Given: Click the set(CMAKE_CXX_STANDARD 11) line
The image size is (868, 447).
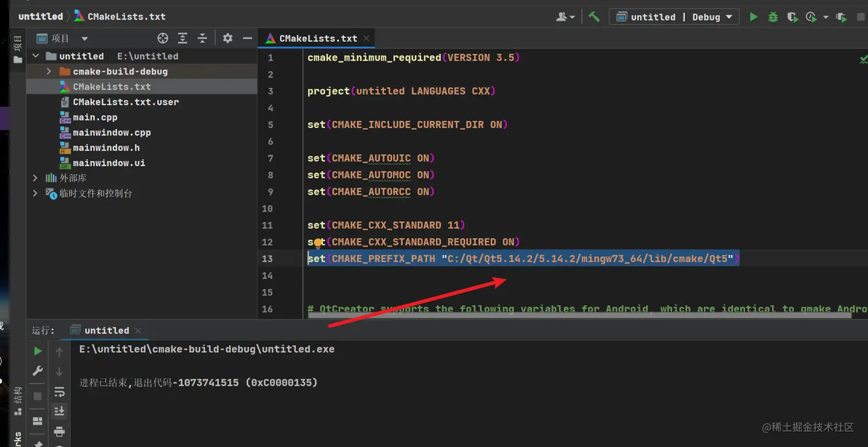Looking at the screenshot, I should (386, 225).
